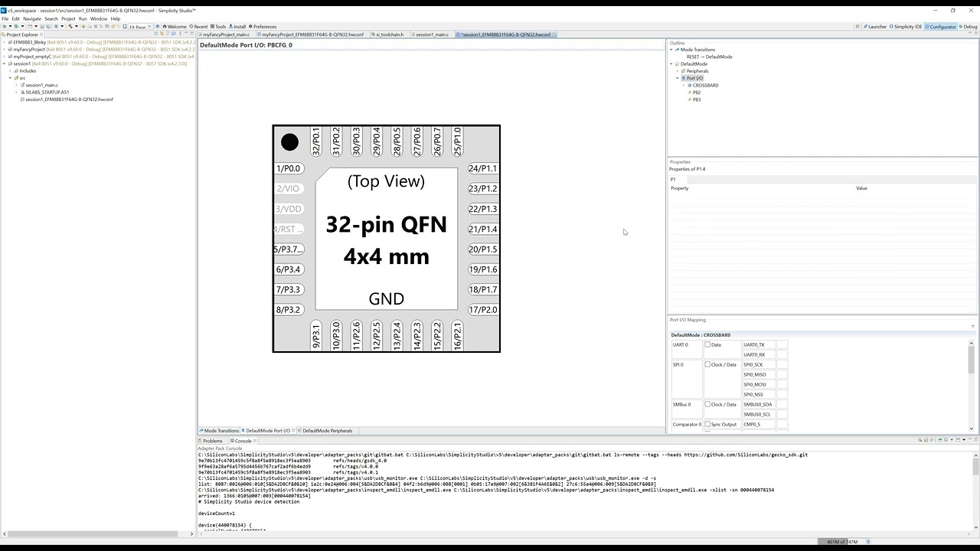This screenshot has width=980, height=551.
Task: Click the SMBUS0_SDA signal cell
Action: click(x=759, y=404)
